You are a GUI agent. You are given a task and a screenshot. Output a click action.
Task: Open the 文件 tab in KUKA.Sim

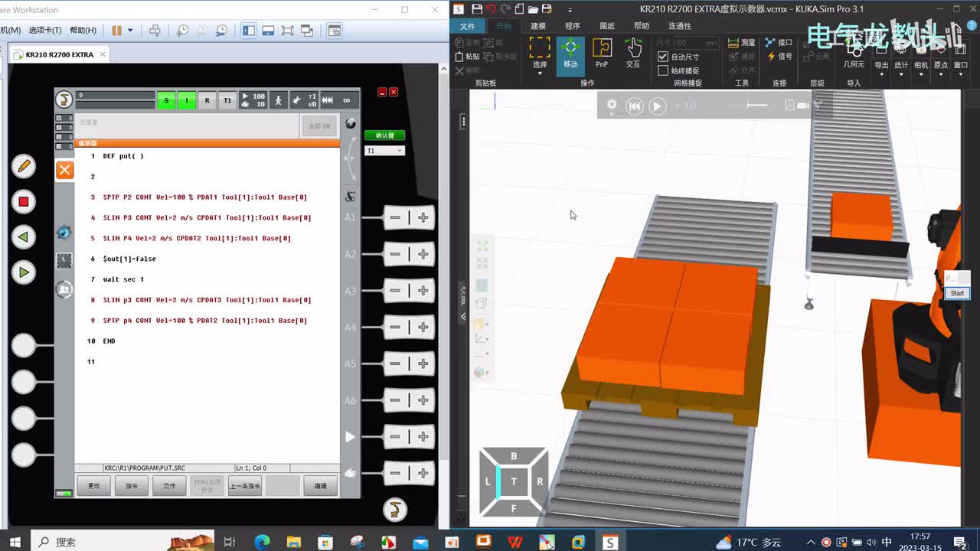467,26
